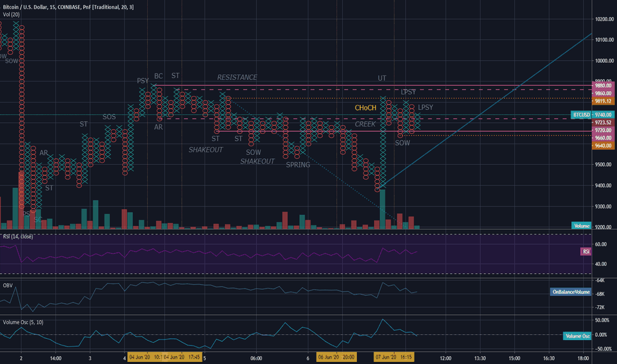The width and height of the screenshot is (617, 364).
Task: Click the Volume tag on the price axis
Action: tap(581, 226)
